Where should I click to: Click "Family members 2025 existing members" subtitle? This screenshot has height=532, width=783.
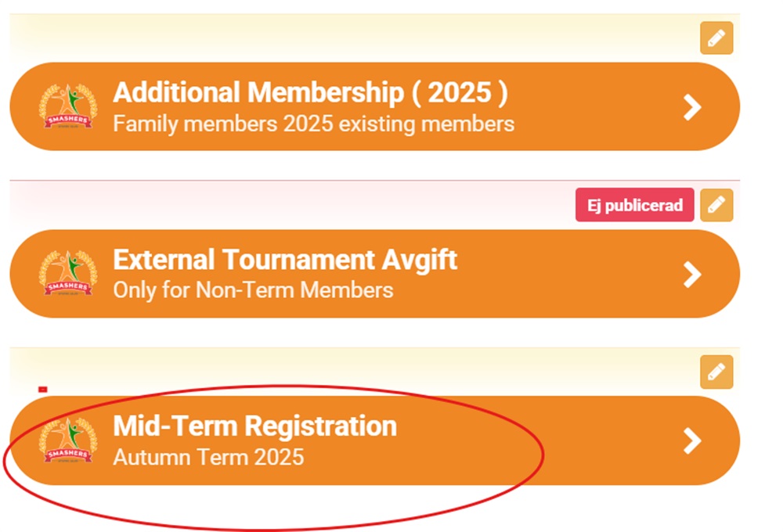(x=313, y=124)
